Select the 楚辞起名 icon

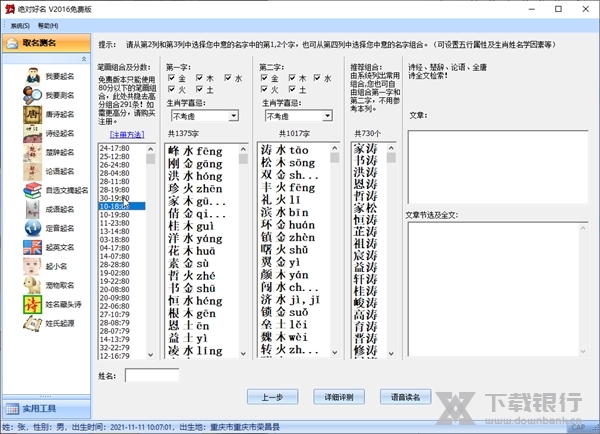tap(33, 152)
